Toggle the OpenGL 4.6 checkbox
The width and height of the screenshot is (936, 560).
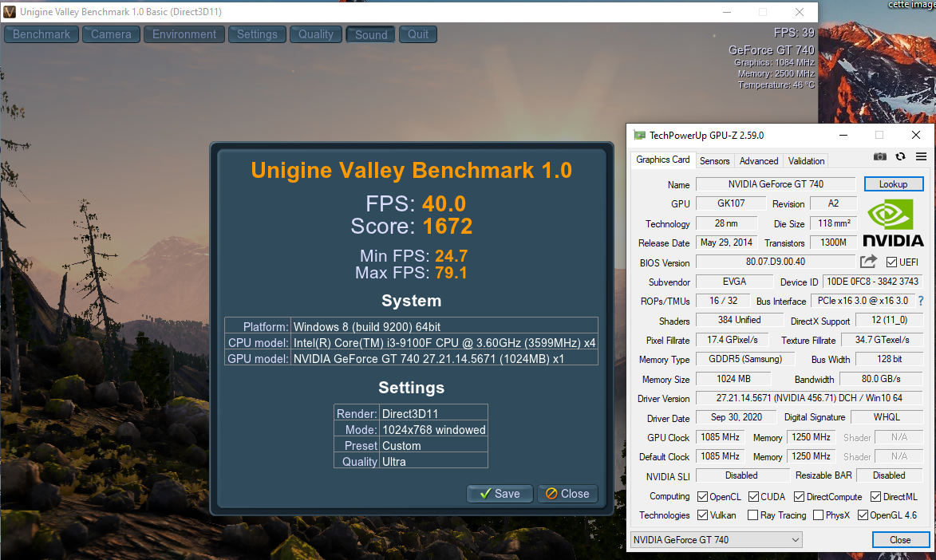[863, 515]
